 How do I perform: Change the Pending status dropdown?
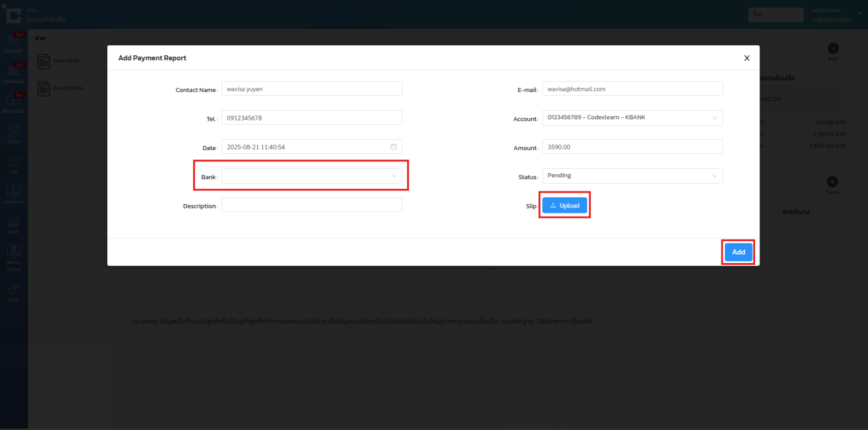tap(632, 176)
